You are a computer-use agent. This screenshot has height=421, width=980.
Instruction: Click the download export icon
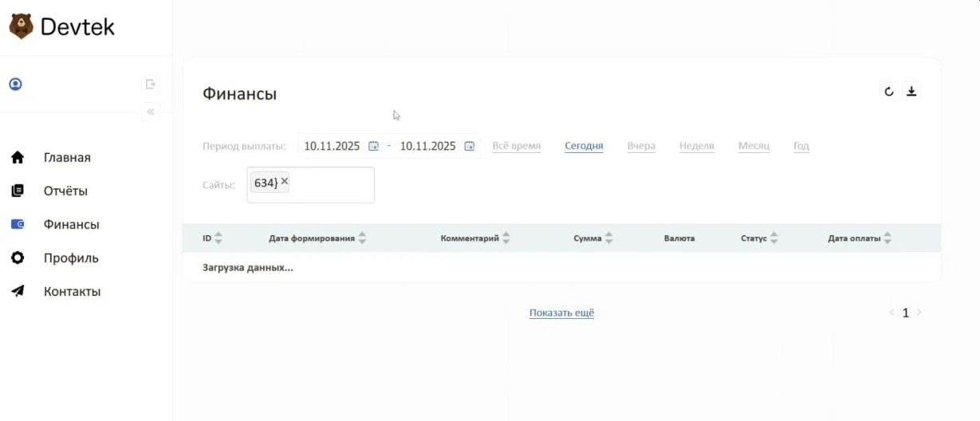911,92
